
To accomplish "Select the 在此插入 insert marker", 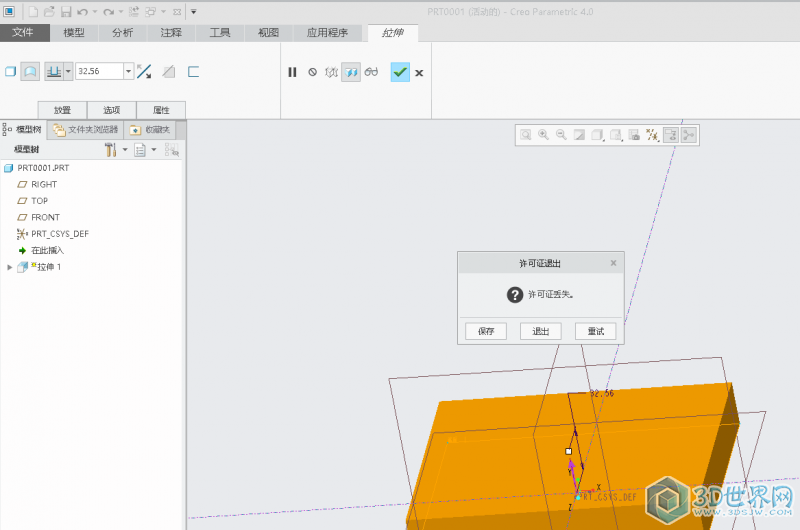I will [47, 250].
